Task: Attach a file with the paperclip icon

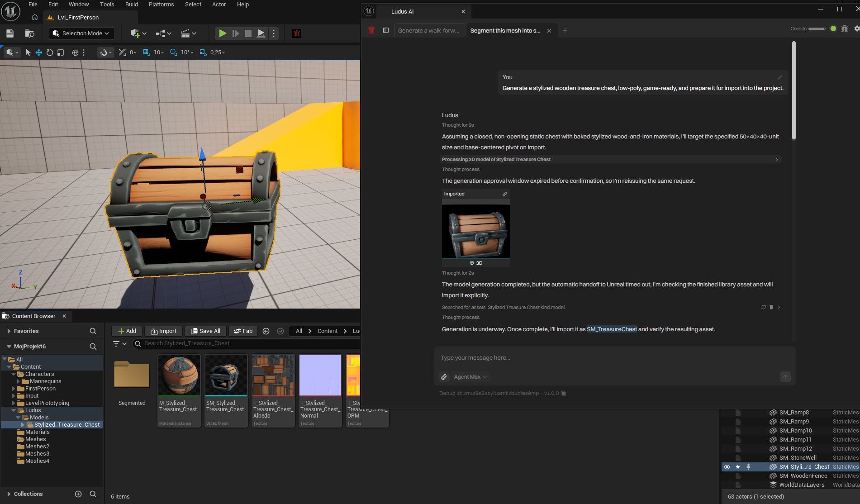Action: (444, 377)
